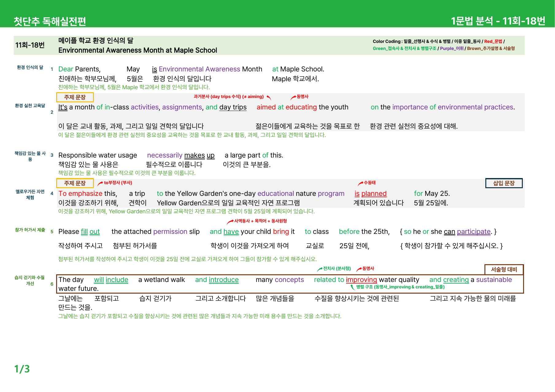Click Korean '수질을 향상시키는 것에 관련된'
The image size is (555, 392).
point(357,299)
